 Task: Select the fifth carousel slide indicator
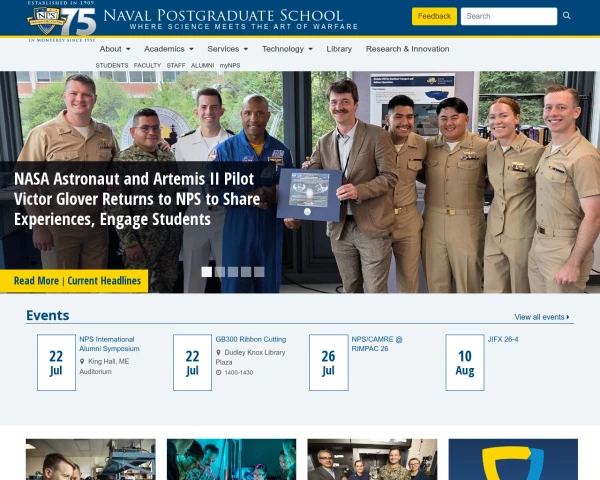(x=259, y=272)
